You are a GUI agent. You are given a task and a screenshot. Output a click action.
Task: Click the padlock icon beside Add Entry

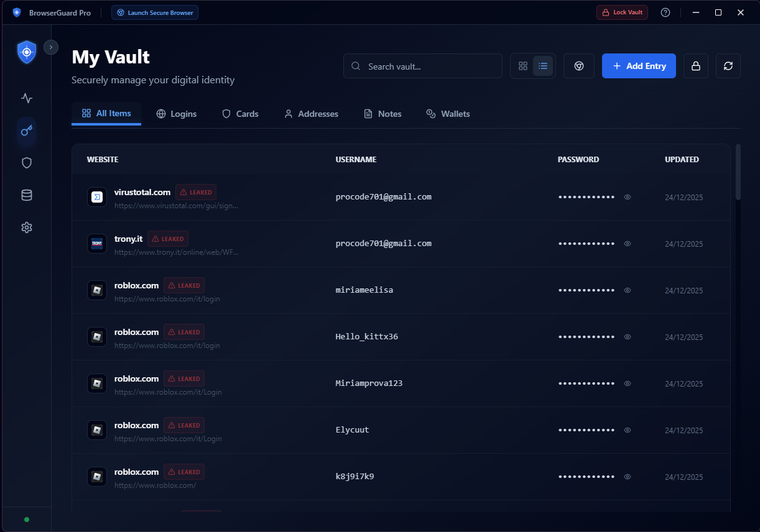tap(695, 66)
